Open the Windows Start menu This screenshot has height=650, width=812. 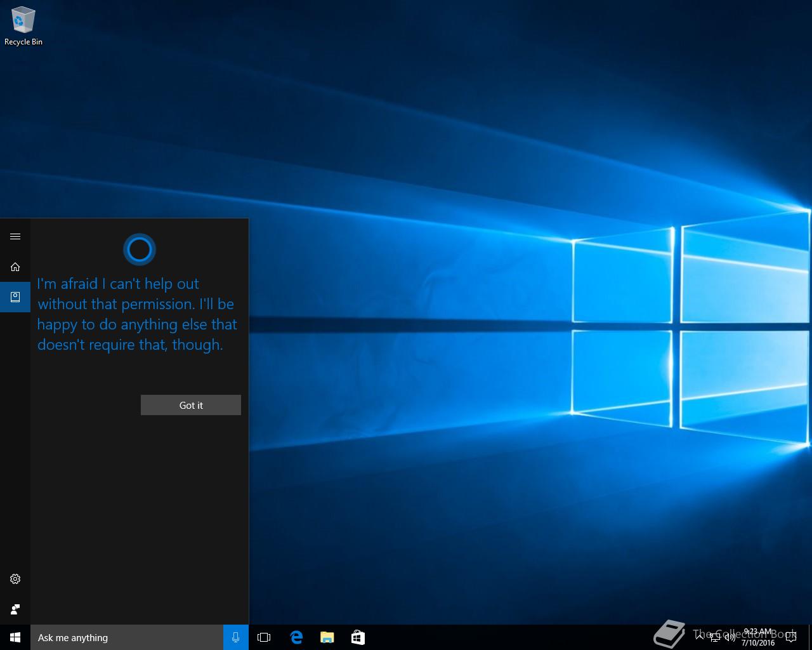(15, 637)
